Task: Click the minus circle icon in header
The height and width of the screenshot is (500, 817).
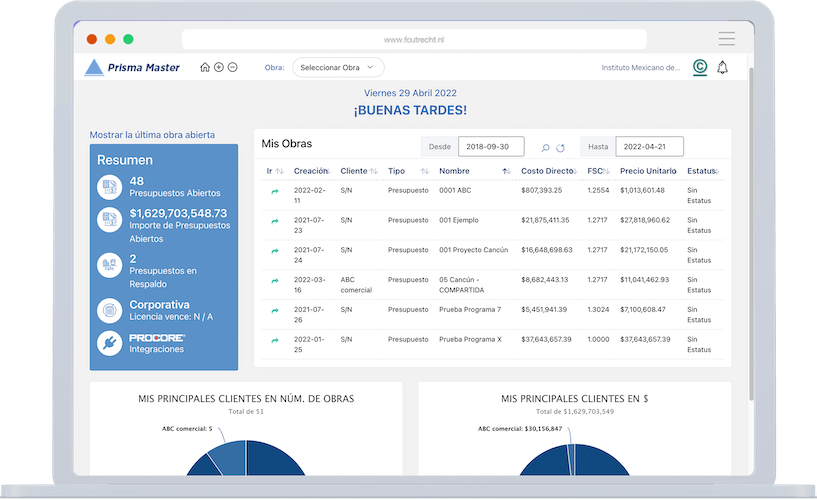Action: (x=233, y=67)
